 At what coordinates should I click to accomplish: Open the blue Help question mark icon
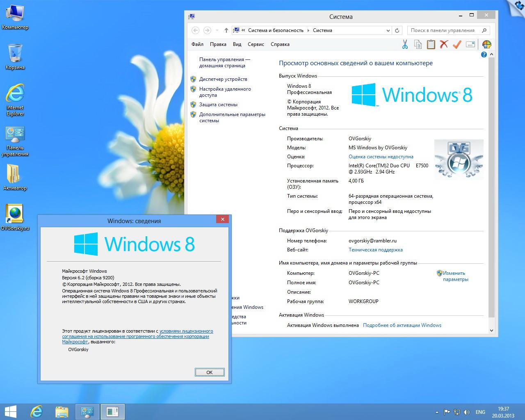(x=484, y=55)
